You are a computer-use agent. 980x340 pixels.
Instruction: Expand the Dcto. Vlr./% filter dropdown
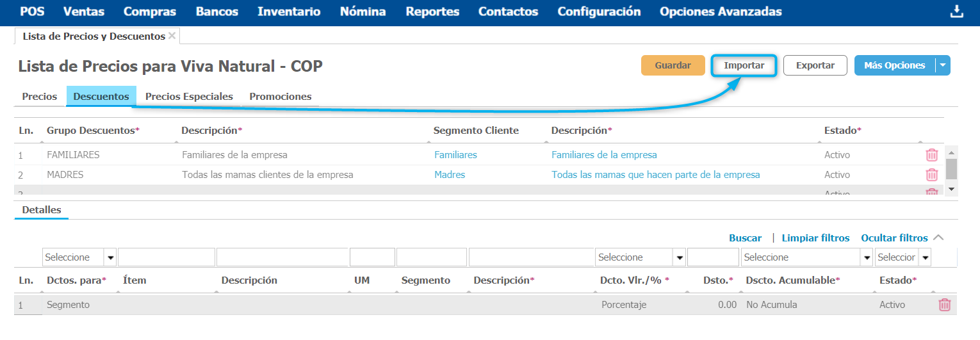[x=679, y=257]
